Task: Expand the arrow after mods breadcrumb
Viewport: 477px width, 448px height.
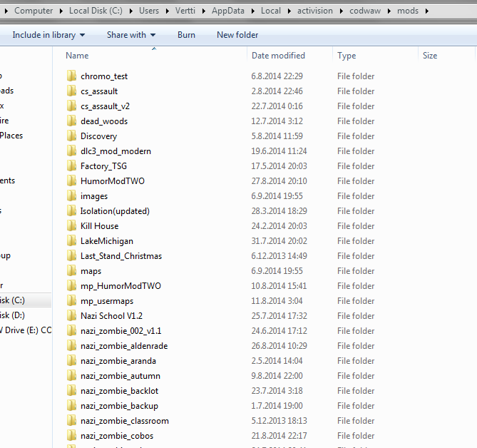Action: coord(427,11)
